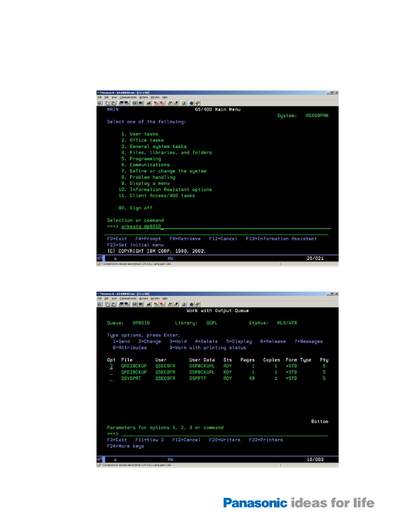Click macro Quit icon in Main Menu session toolbar
This screenshot has width=411, height=532.
tap(176, 103)
